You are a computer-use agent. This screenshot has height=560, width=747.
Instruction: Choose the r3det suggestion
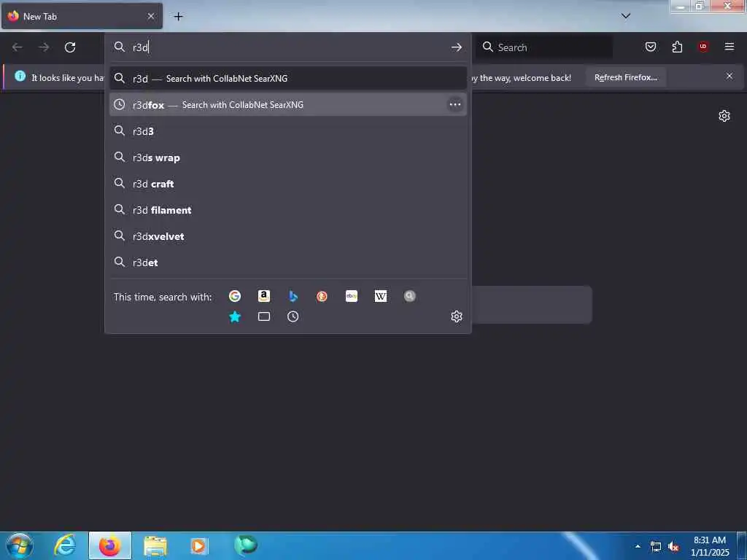(287, 262)
